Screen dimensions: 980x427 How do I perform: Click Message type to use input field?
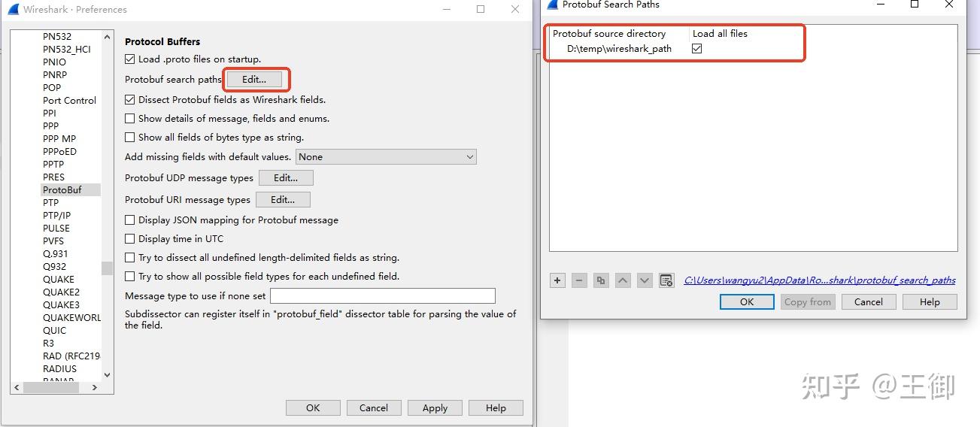point(383,296)
